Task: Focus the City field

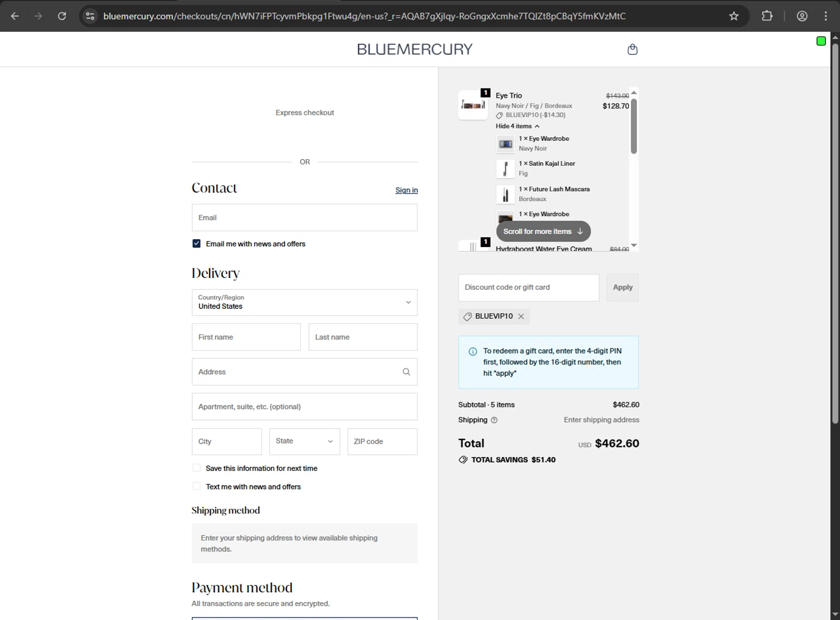Action: coord(227,441)
